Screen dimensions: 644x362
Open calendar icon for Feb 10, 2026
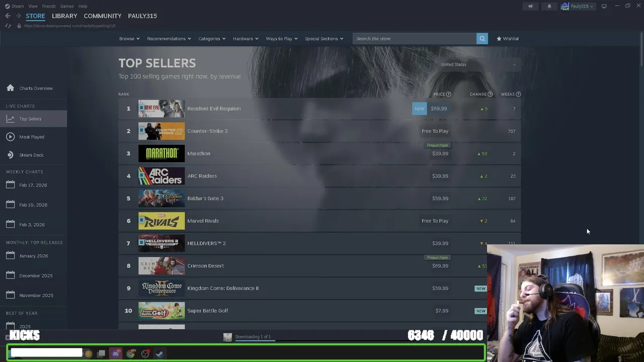(x=11, y=204)
